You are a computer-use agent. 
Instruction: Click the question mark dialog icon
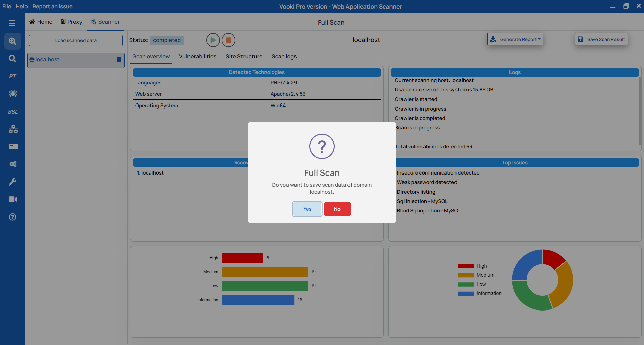[x=322, y=146]
